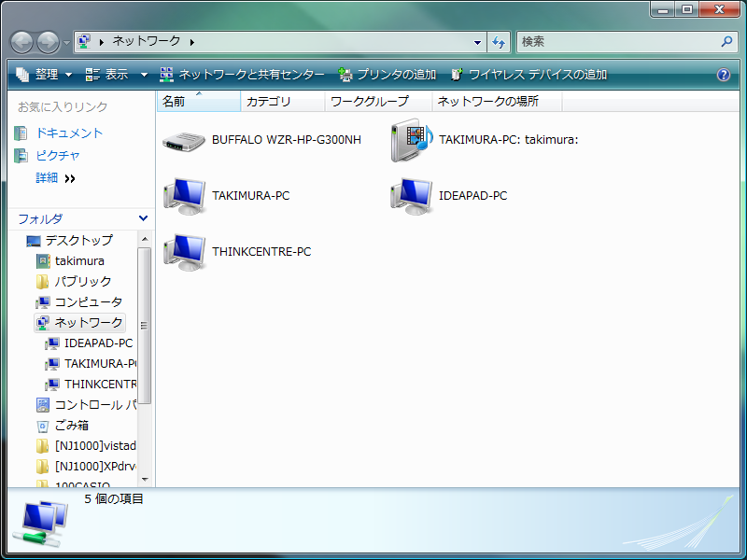Click the 表示 views button
The height and width of the screenshot is (560, 747).
[x=106, y=75]
